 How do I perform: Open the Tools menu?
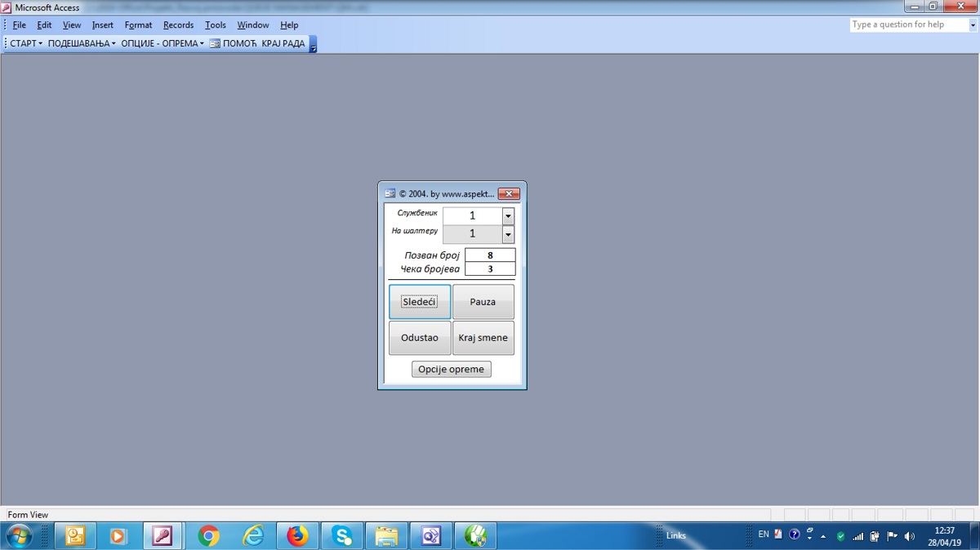coord(216,25)
